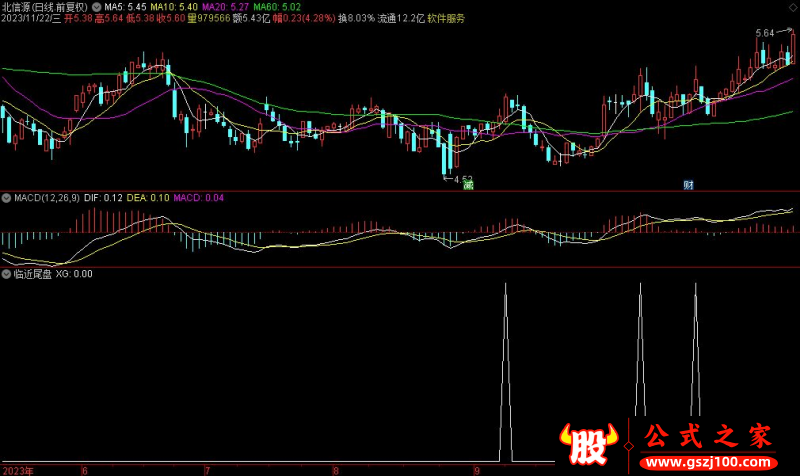Click the DEA: 0.10 value

pyautogui.click(x=148, y=198)
